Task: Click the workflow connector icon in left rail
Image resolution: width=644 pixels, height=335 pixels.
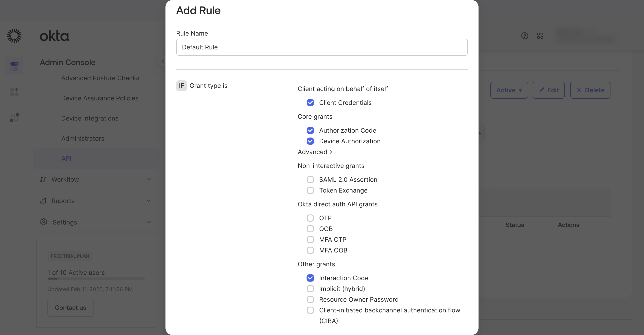Action: [x=14, y=118]
